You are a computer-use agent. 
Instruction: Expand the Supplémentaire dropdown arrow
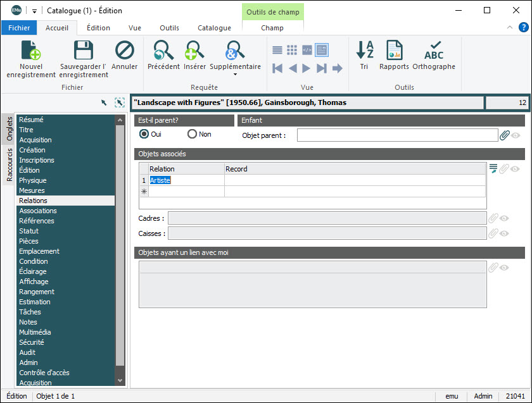click(x=235, y=75)
